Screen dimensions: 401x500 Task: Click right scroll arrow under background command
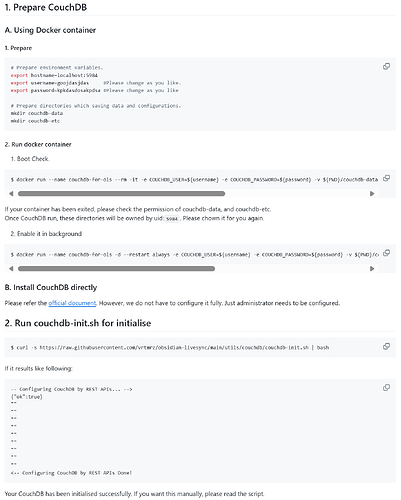click(372, 269)
